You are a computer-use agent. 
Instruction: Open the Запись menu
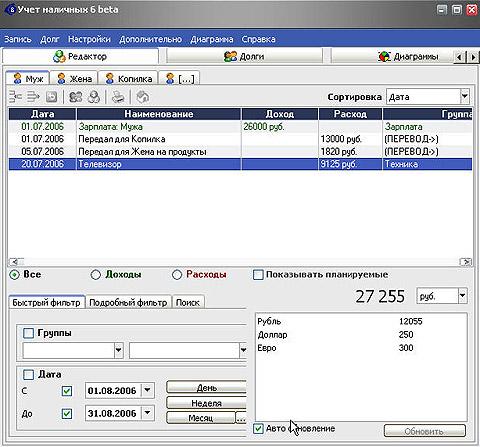(18, 39)
